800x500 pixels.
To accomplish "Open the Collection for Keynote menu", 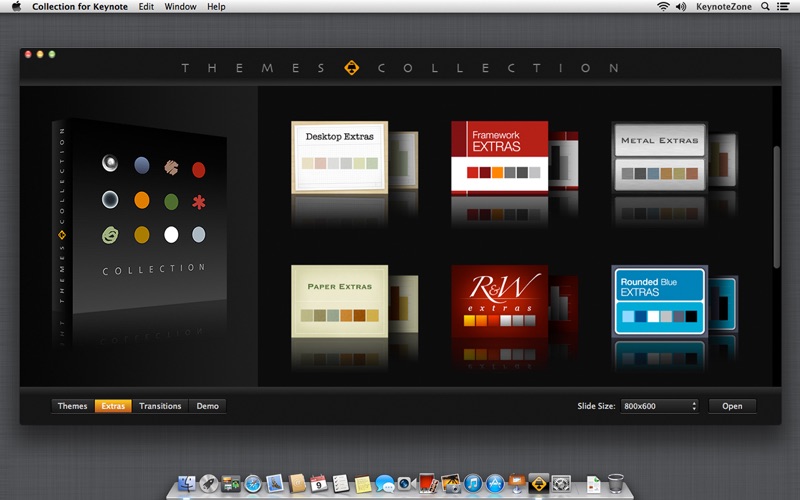I will pos(80,7).
